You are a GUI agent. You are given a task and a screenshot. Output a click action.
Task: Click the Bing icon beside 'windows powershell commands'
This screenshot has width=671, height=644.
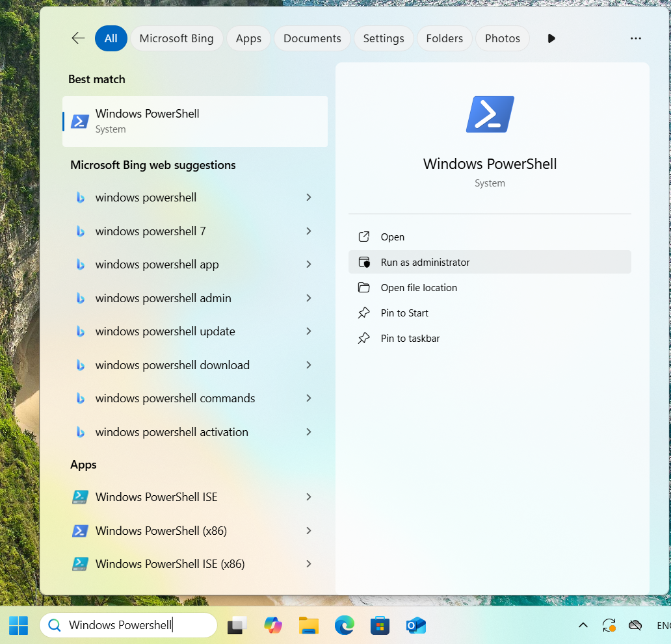pyautogui.click(x=80, y=398)
